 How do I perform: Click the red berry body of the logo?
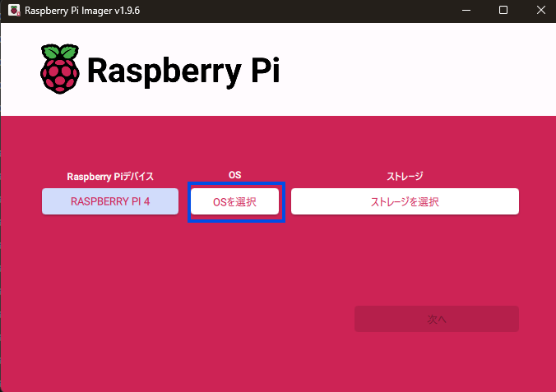[x=61, y=77]
